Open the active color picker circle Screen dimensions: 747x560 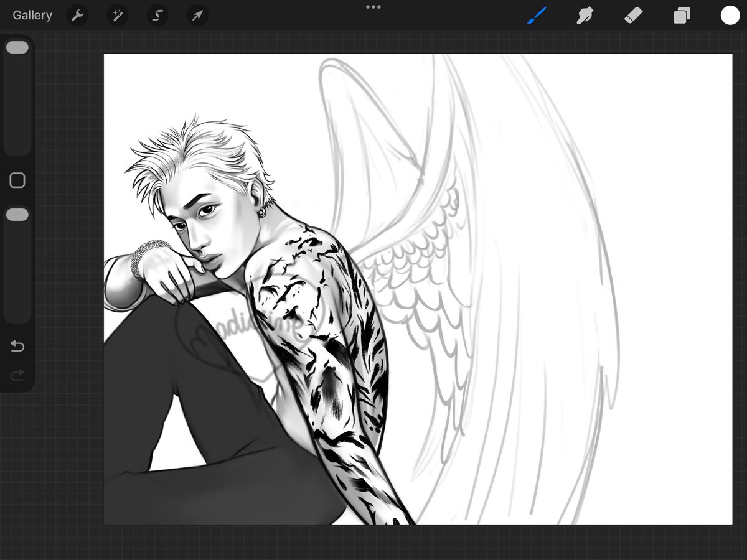pyautogui.click(x=730, y=16)
